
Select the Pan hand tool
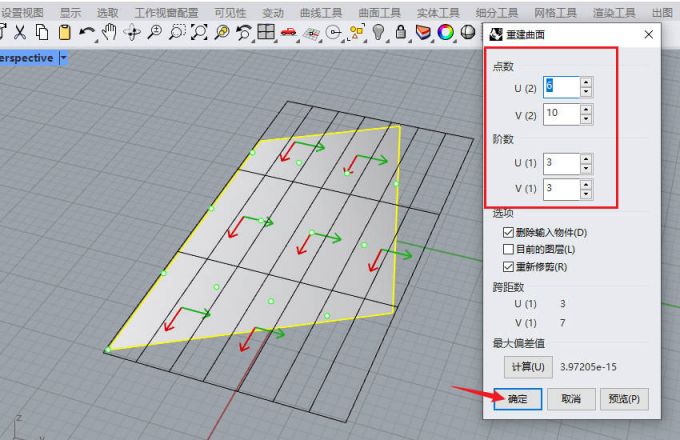(x=109, y=33)
